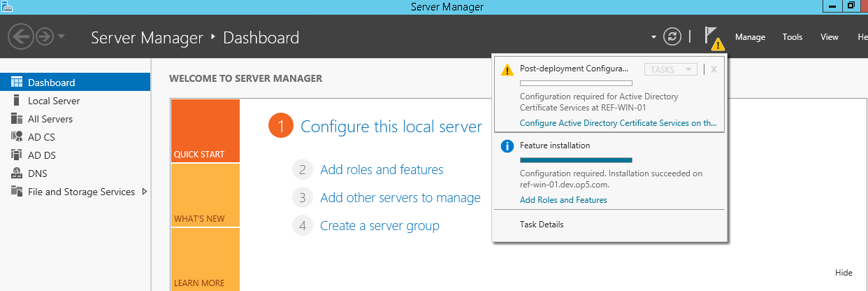The height and width of the screenshot is (291, 868).
Task: Open Task Details in notifications
Action: pyautogui.click(x=542, y=225)
